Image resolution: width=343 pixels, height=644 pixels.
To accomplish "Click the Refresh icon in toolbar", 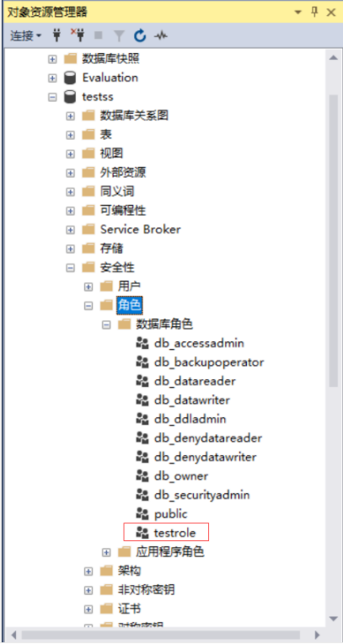I will pyautogui.click(x=140, y=35).
